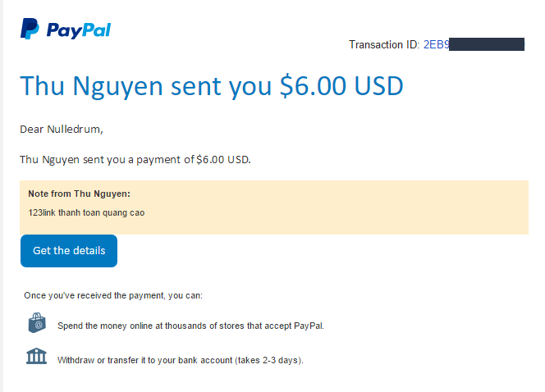Click the Withdraw or transfer to bank text

tap(181, 360)
